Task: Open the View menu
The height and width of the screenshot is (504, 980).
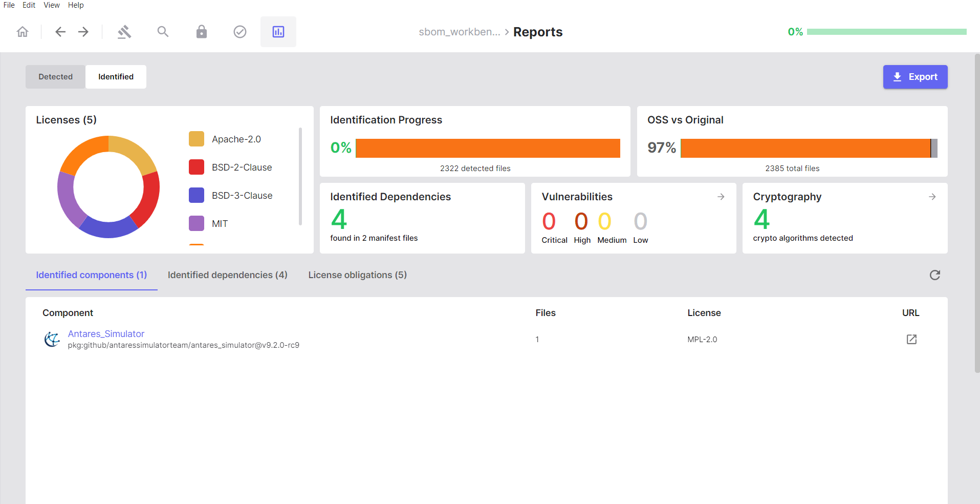Action: coord(52,5)
